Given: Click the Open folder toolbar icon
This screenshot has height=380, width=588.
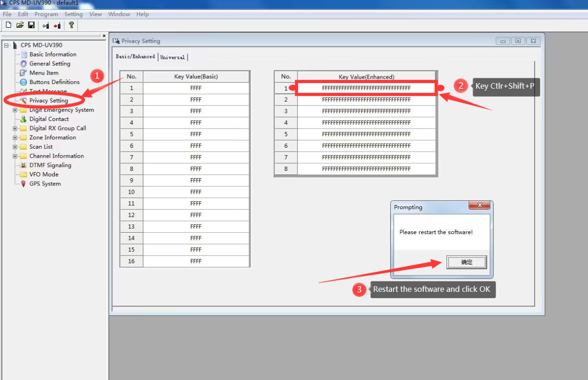Looking at the screenshot, I should tap(20, 25).
